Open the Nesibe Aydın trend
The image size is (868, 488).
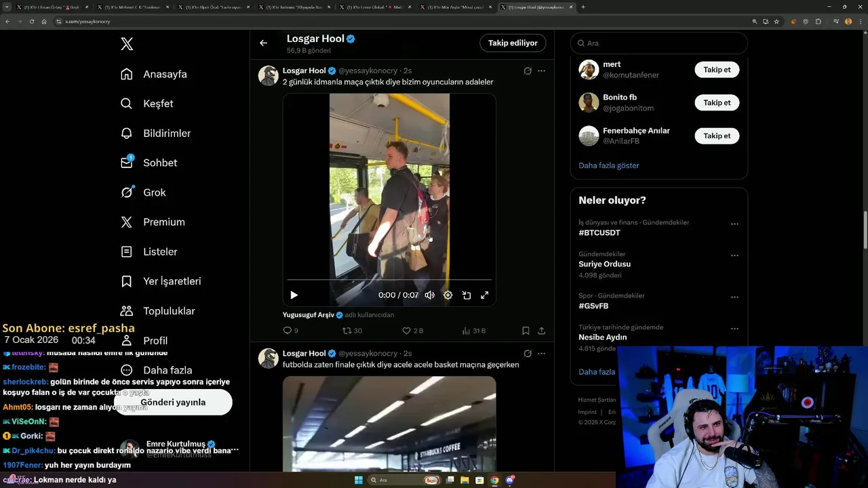[602, 337]
